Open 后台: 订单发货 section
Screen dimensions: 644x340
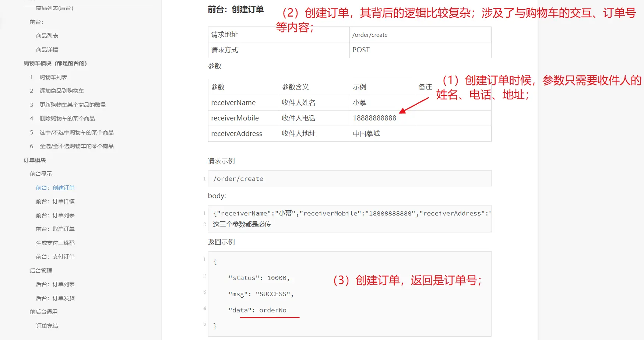[x=55, y=298]
